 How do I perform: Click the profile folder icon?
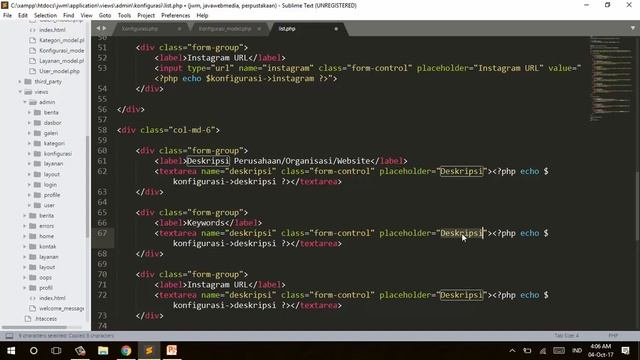(37, 195)
